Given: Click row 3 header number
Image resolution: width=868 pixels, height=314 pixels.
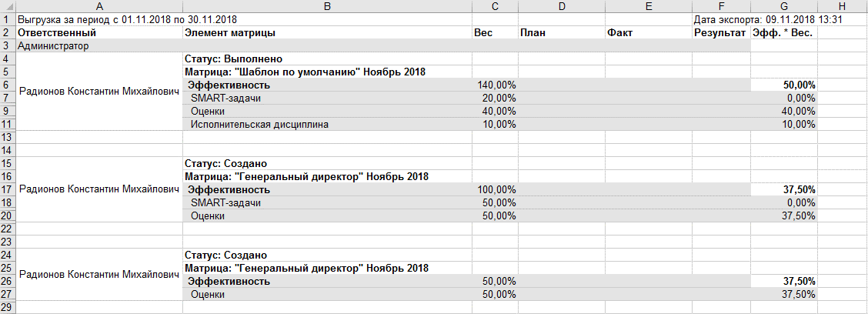Looking at the screenshot, I should [x=6, y=46].
